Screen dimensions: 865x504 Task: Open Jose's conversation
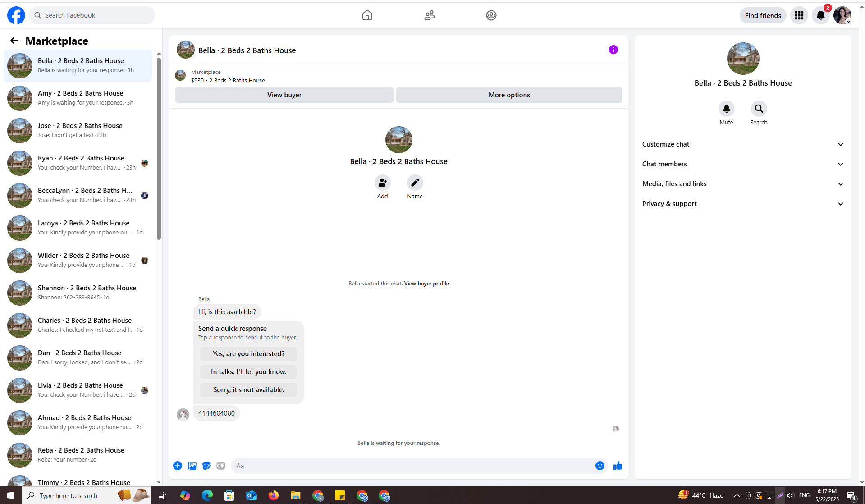[x=78, y=130]
